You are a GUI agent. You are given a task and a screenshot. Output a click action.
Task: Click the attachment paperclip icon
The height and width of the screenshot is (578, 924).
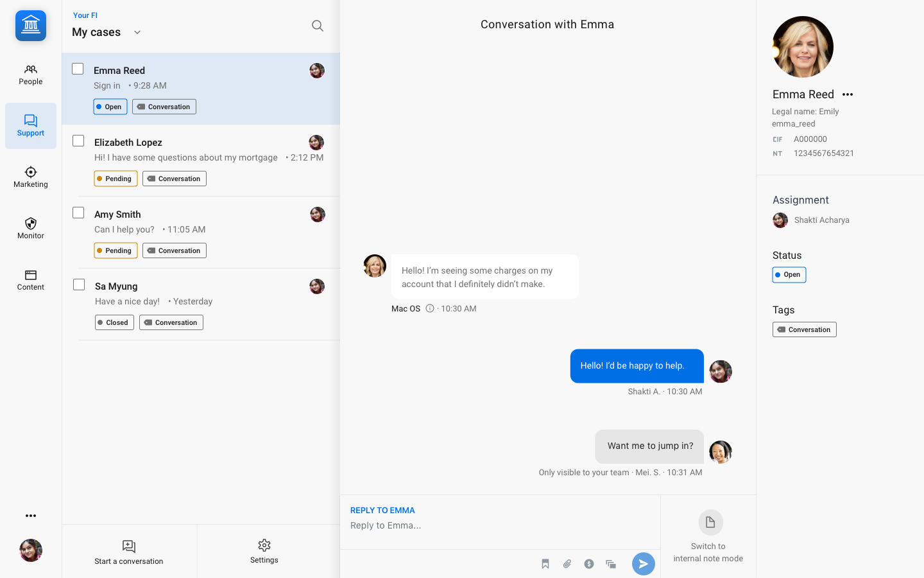[x=567, y=564]
